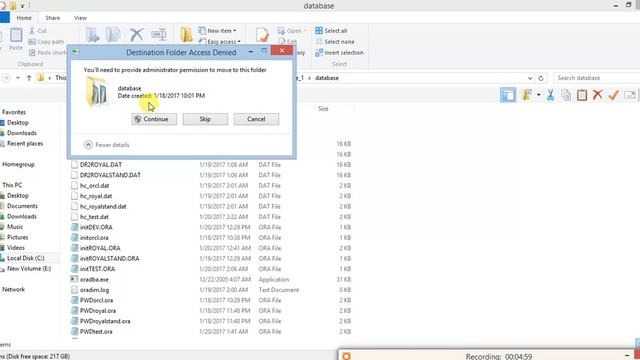Click Invert selection
Viewport: 640px width, 360px height.
tap(339, 53)
